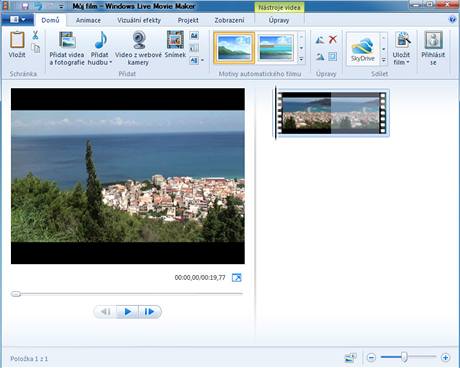Show the preview in full screen
This screenshot has width=460, height=368.
click(x=236, y=277)
